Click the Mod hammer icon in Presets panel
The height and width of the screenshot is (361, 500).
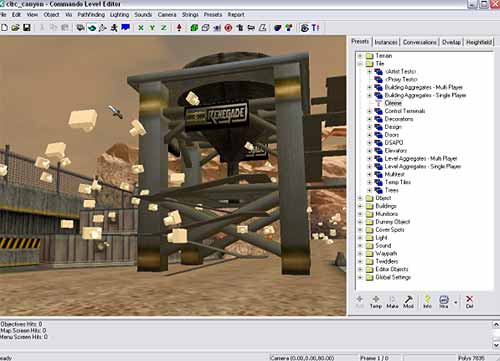click(x=408, y=302)
